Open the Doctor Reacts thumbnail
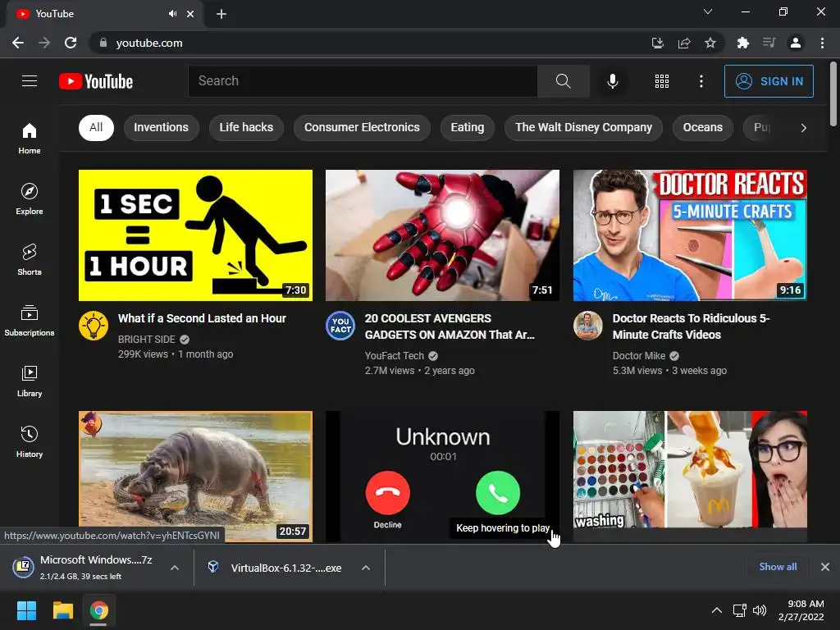This screenshot has width=840, height=630. [x=690, y=235]
